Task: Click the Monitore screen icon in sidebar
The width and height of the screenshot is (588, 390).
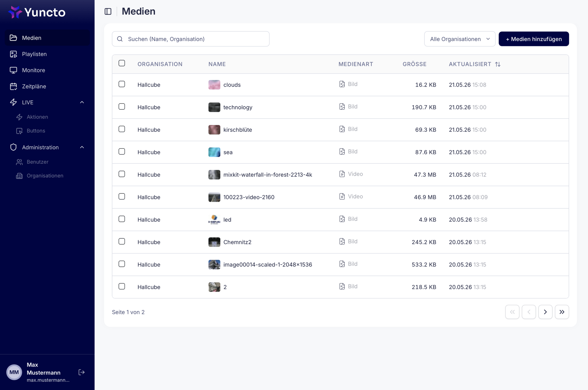Action: [x=13, y=70]
